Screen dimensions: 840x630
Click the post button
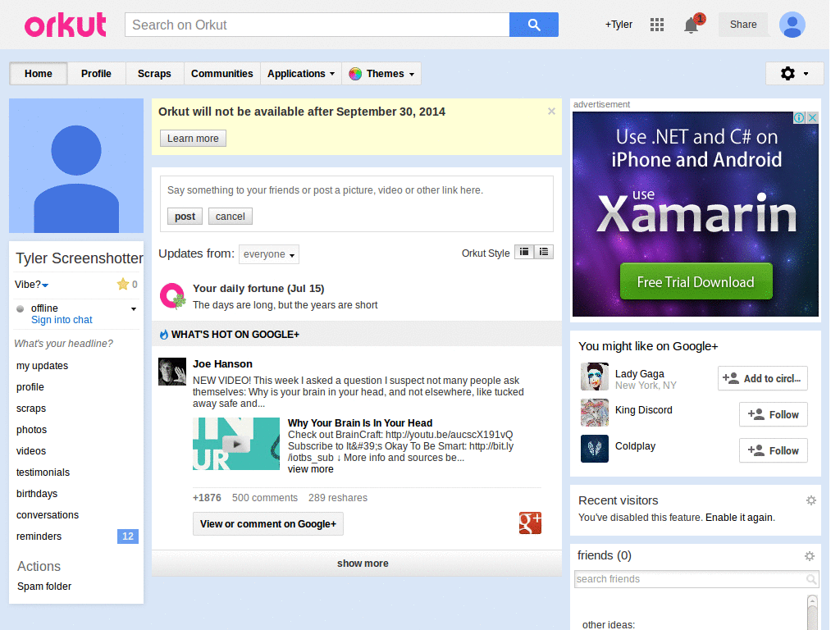point(185,217)
